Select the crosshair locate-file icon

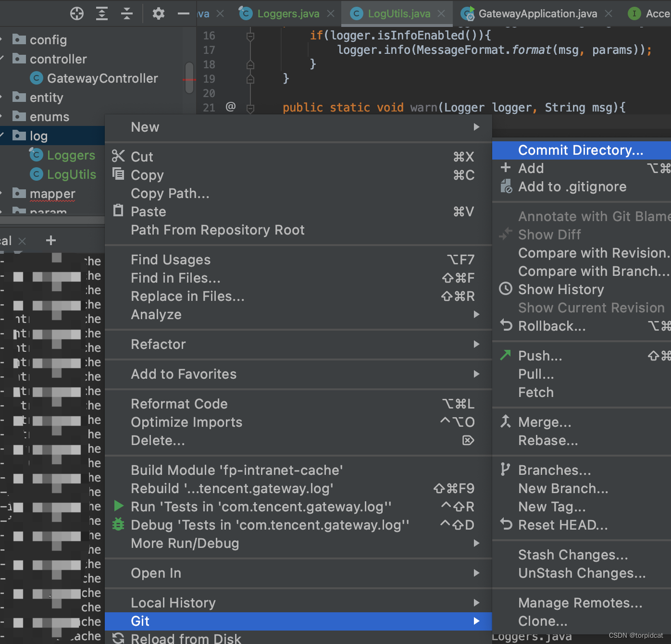click(76, 13)
